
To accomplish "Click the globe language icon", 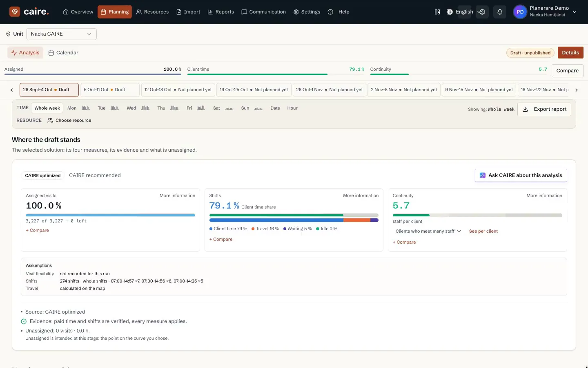I will click(x=450, y=12).
